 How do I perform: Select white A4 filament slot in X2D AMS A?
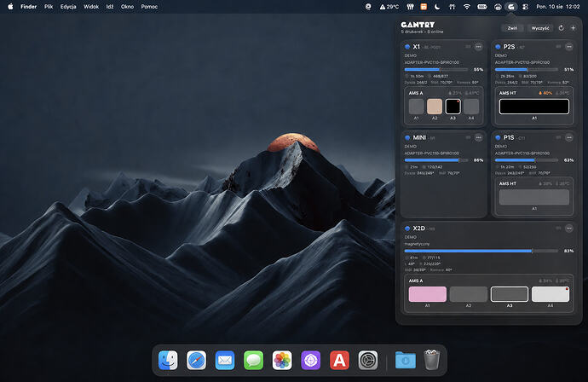551,294
